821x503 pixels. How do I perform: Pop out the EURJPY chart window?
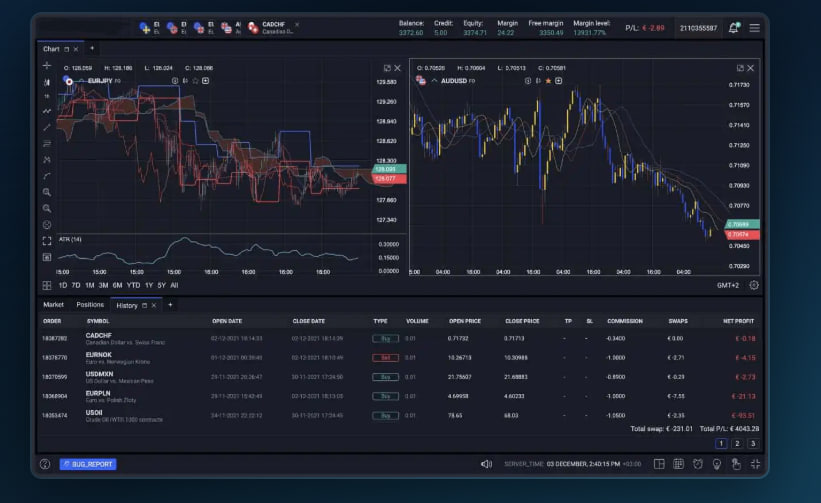[387, 68]
